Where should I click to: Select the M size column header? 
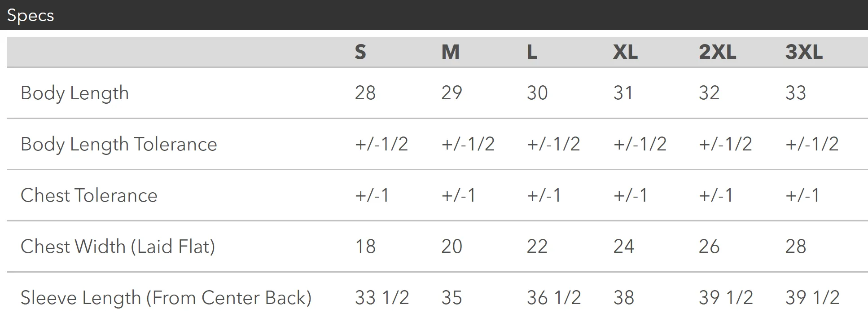click(x=451, y=52)
